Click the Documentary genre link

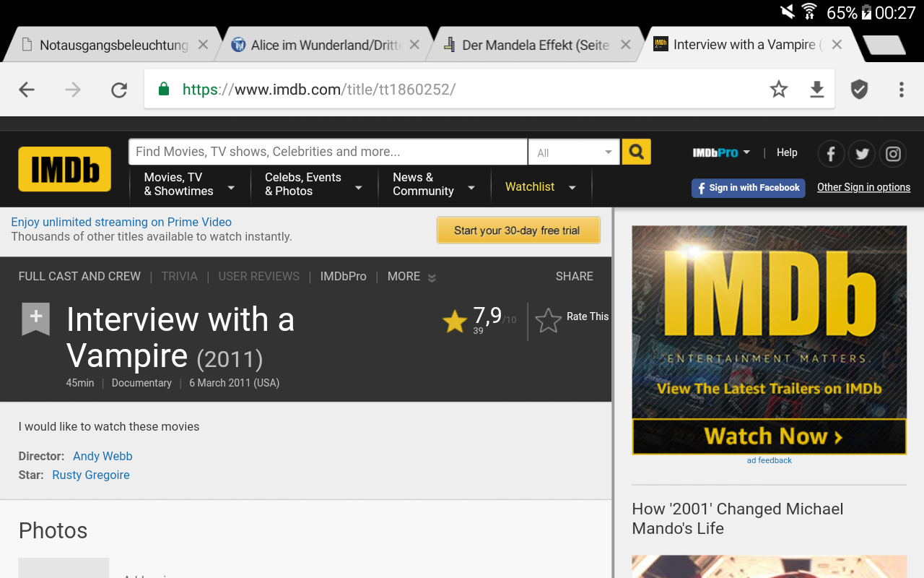(141, 383)
